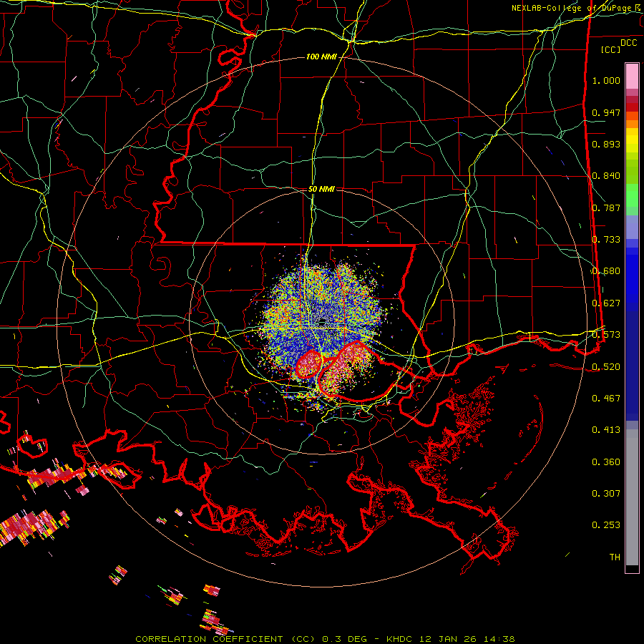Select the 0.520 scale value

pos(606,366)
